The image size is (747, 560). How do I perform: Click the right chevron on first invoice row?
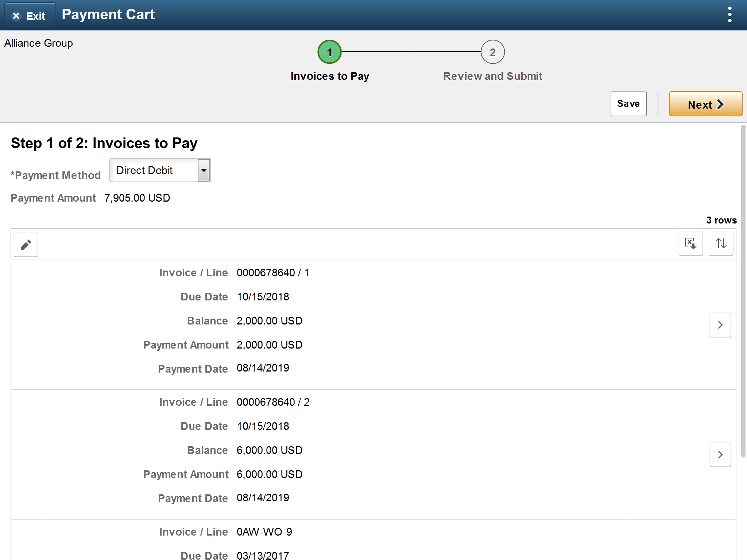click(720, 324)
